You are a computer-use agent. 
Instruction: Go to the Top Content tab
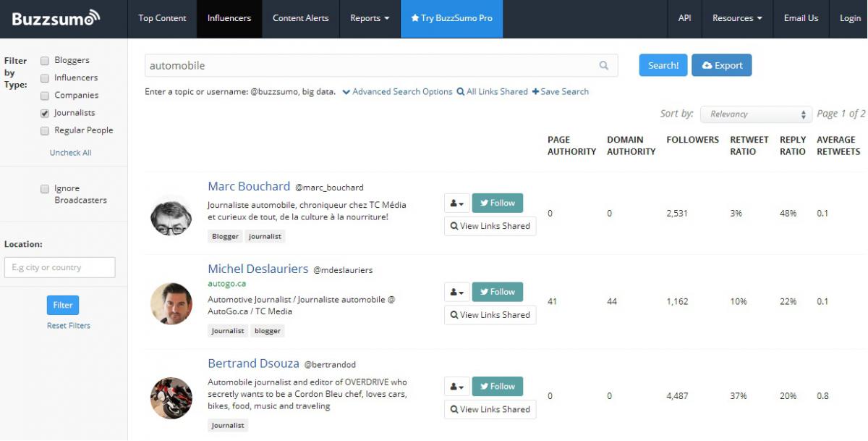[162, 18]
